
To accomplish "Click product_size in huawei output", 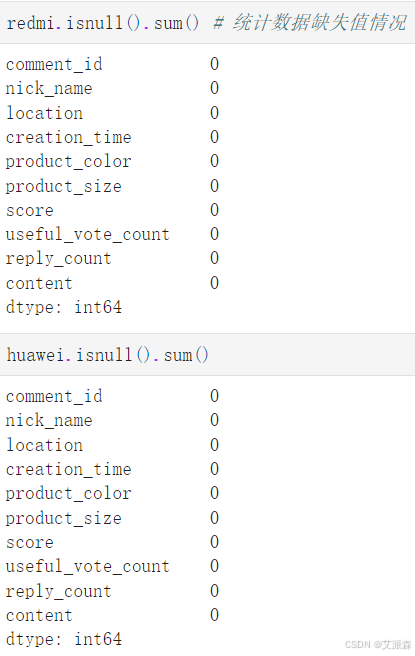I will pyautogui.click(x=64, y=519).
